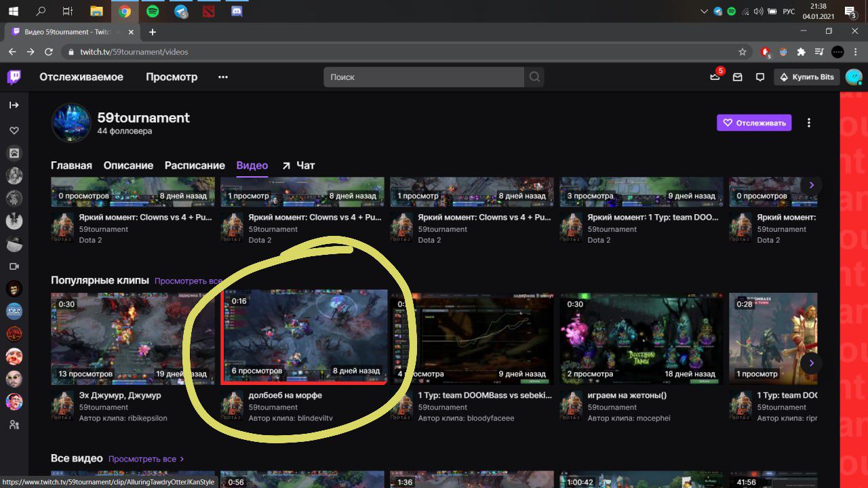Open followed channels heart icon in sidebar
868x488 pixels.
click(x=14, y=130)
